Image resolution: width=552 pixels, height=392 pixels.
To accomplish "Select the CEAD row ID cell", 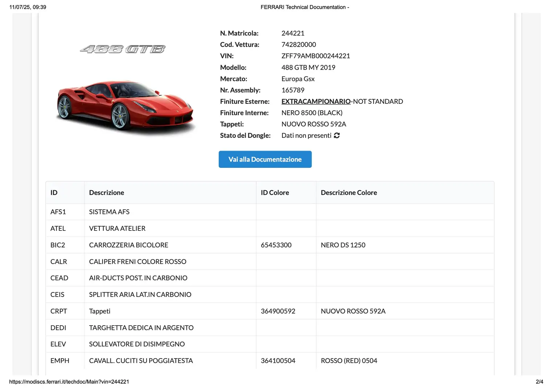I will 65,278.
